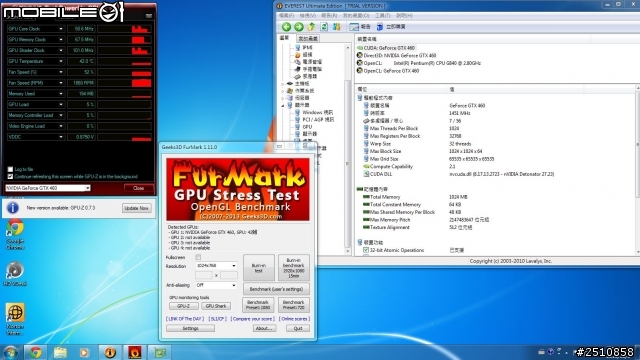Click the custom width resolution field in FurMark
640x360 pixels.
(x=204, y=276)
